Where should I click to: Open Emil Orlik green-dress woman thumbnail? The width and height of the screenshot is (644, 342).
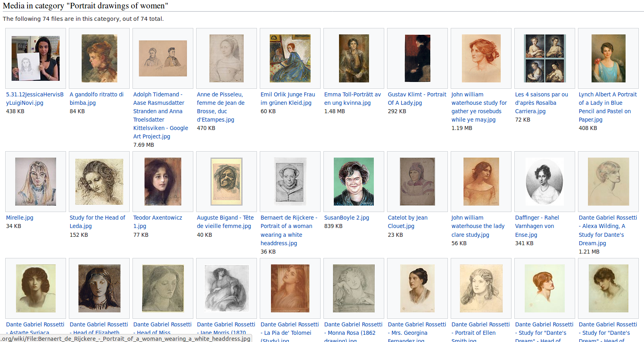[290, 58]
